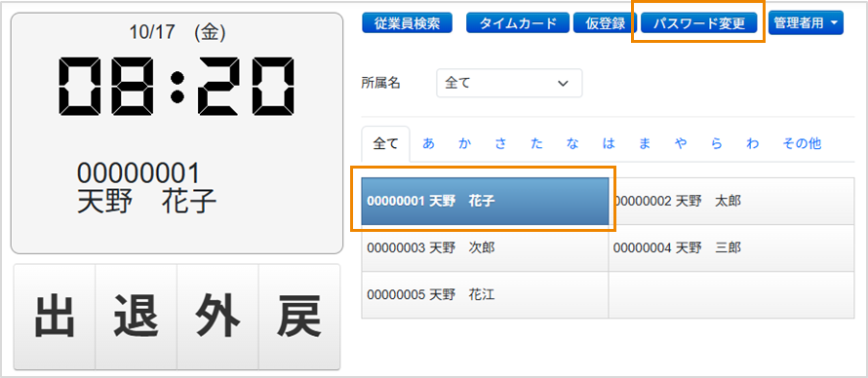Open the タイムカード view
The width and height of the screenshot is (868, 378).
click(518, 23)
